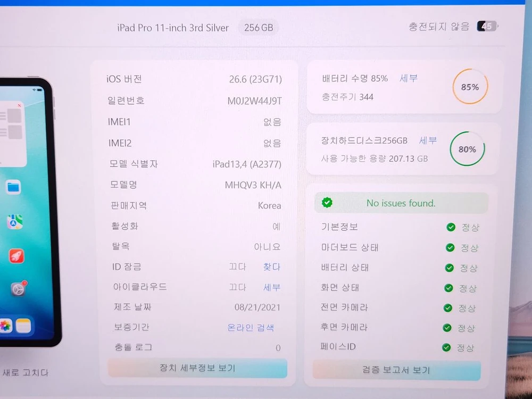Viewport: 532px width, 399px height.
Task: Click the 새로 고치다 refresh button
Action: [x=26, y=372]
